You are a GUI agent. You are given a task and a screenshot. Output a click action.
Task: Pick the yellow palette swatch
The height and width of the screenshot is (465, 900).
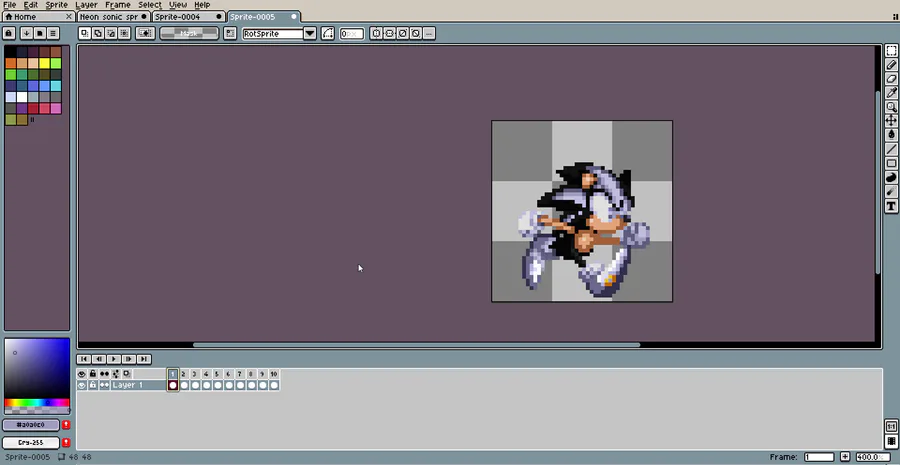[44, 63]
